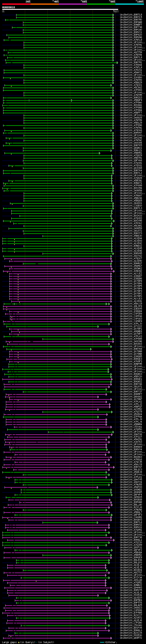Image resolution: width=146 pixels, height=644 pixels.
Task: Click the UniRef100_A0N082 label
Action: (131, 271)
